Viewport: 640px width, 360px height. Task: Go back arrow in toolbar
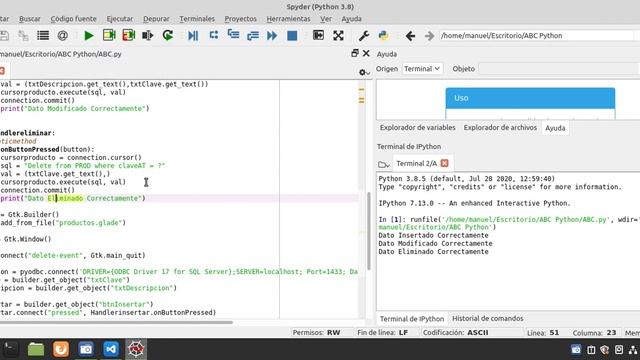410,36
